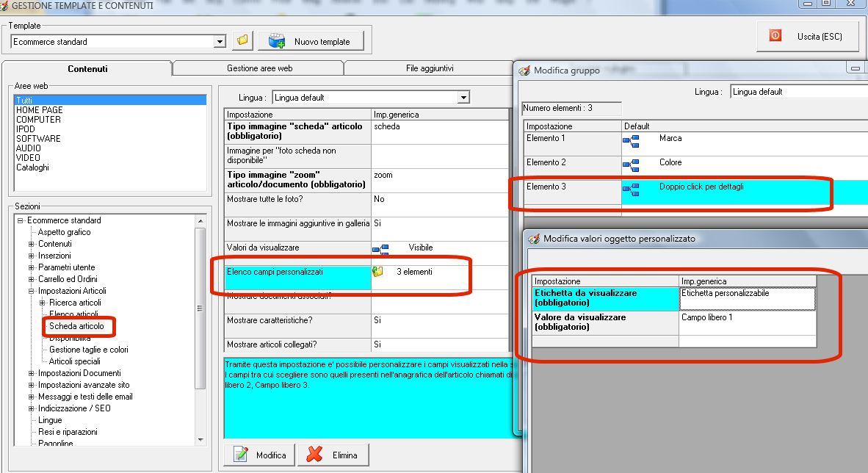Image resolution: width=868 pixels, height=473 pixels.
Task: Click the red power icon of Uscita (ESC)
Action: tap(775, 36)
